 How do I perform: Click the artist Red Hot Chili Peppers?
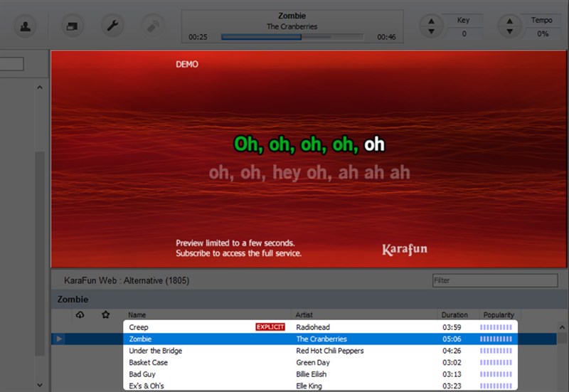coord(330,351)
